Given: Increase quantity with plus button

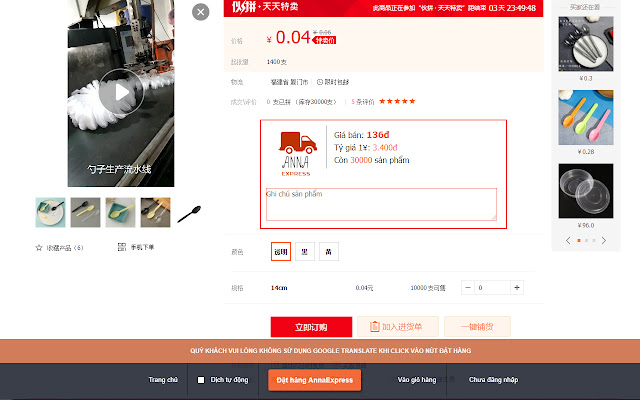Looking at the screenshot, I should tap(517, 288).
